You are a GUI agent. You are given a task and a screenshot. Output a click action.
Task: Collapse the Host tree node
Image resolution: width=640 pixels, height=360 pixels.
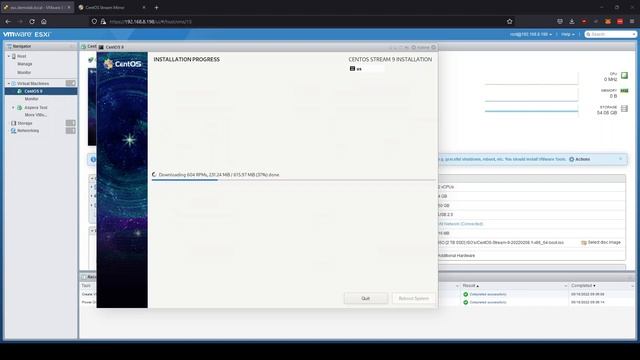9,56
